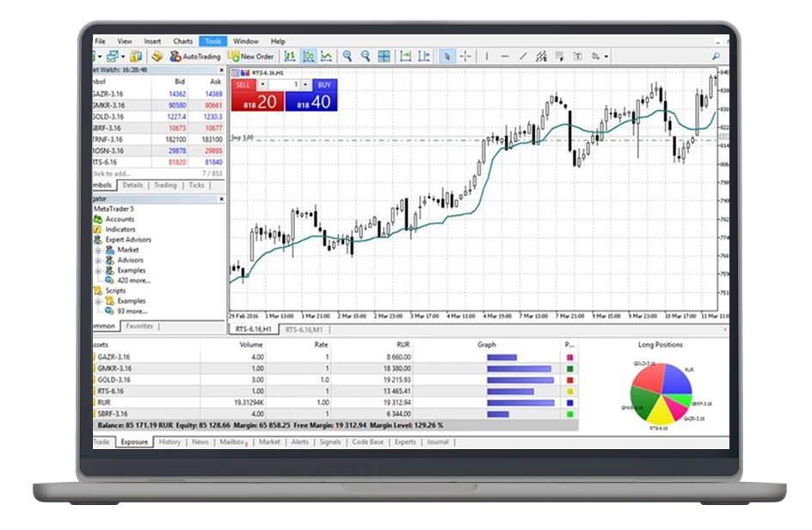Switch chart to bar chart mode
The image size is (812, 530).
tap(290, 56)
